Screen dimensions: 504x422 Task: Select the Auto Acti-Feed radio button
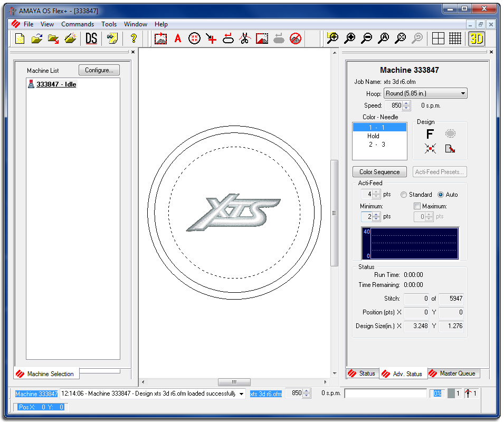(441, 195)
